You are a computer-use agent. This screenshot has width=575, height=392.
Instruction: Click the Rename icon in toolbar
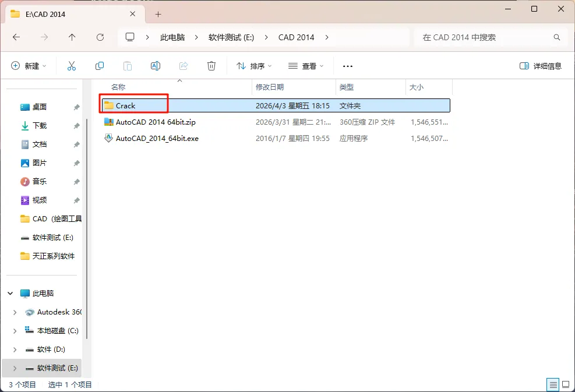click(156, 66)
